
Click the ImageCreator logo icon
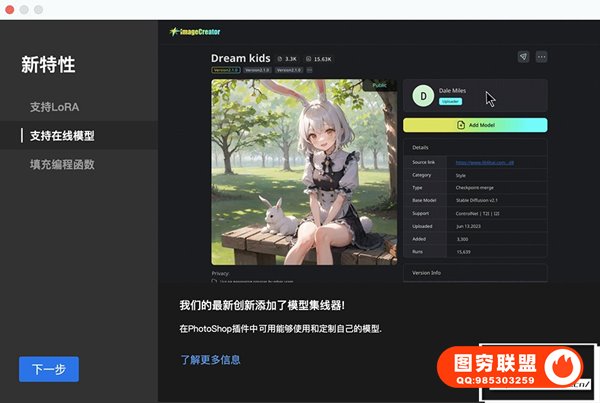175,32
